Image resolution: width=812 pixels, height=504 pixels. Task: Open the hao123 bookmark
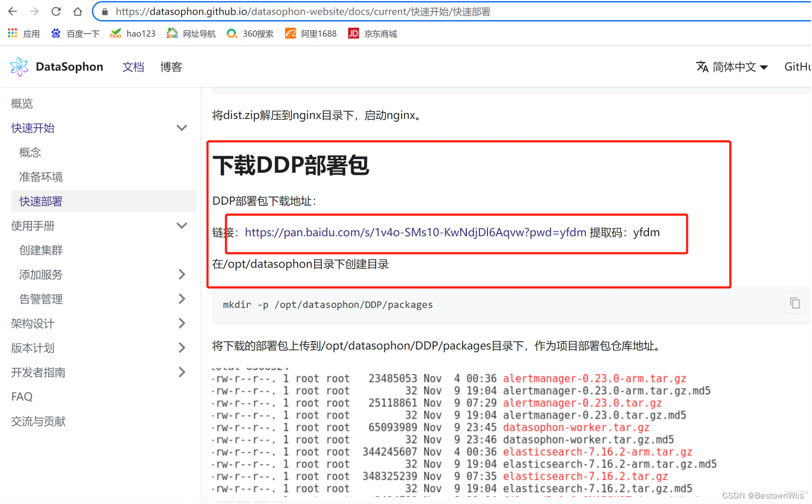tap(133, 34)
